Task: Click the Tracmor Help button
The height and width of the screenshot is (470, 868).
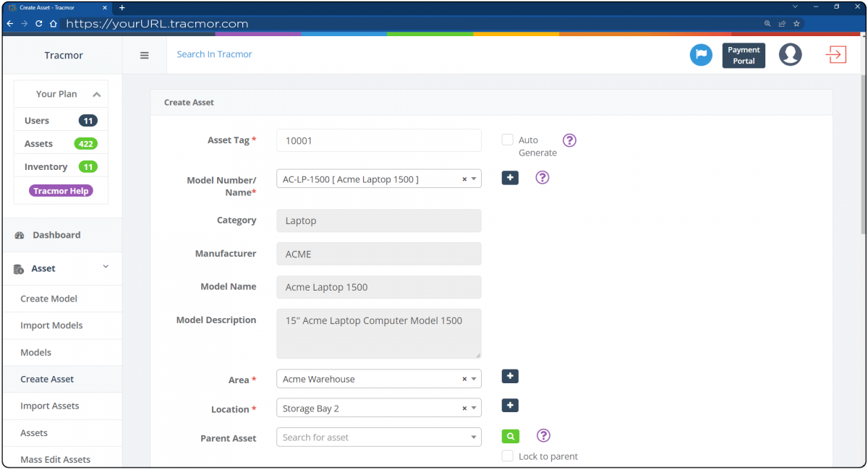Action: pyautogui.click(x=61, y=190)
